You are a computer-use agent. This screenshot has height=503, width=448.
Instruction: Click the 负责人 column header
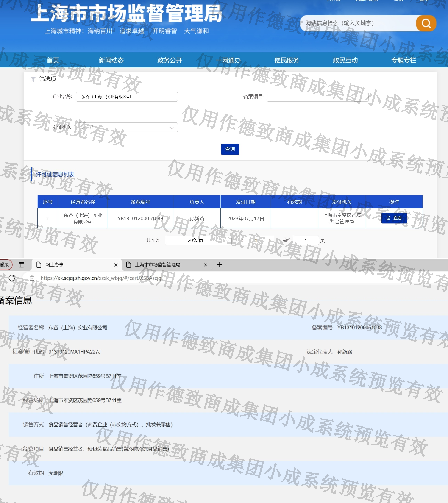[x=197, y=202]
